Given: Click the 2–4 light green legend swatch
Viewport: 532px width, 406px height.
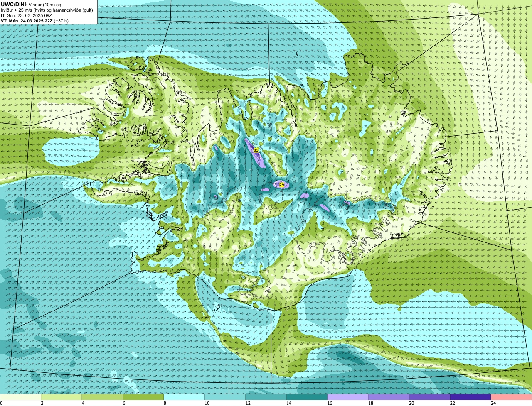Looking at the screenshot, I should tap(62, 397).
